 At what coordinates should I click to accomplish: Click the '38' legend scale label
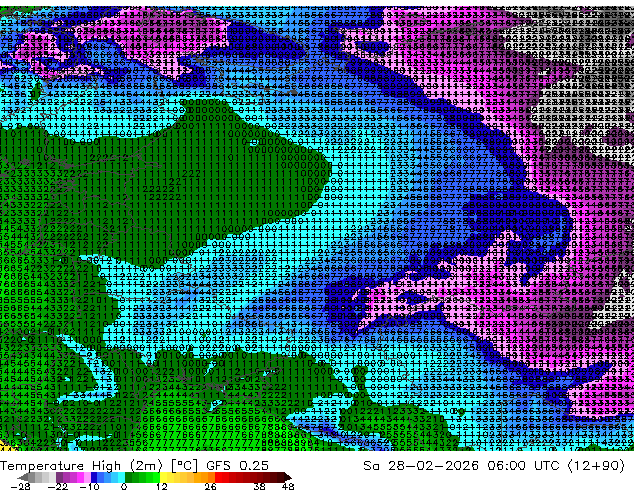(x=260, y=486)
